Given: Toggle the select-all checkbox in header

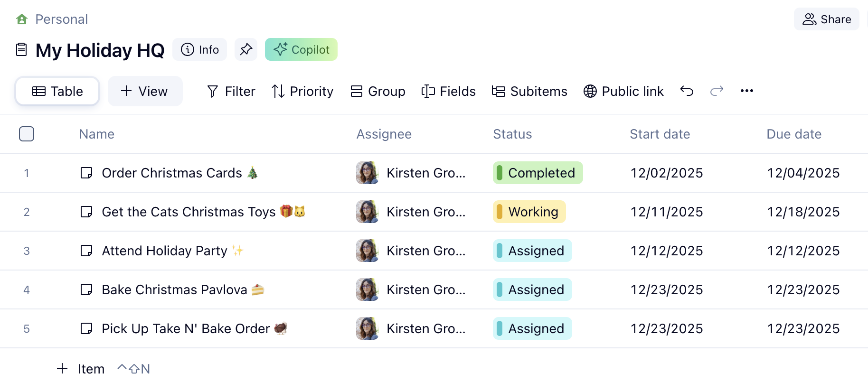Looking at the screenshot, I should point(27,134).
